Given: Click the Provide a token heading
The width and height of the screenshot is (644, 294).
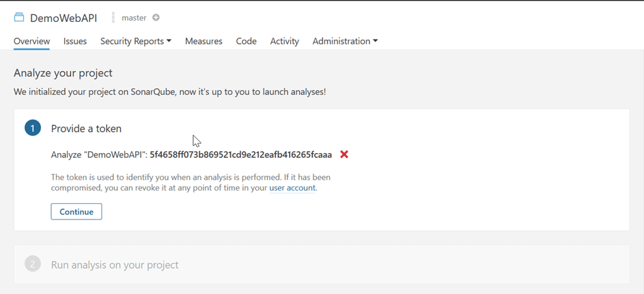Looking at the screenshot, I should (x=86, y=129).
